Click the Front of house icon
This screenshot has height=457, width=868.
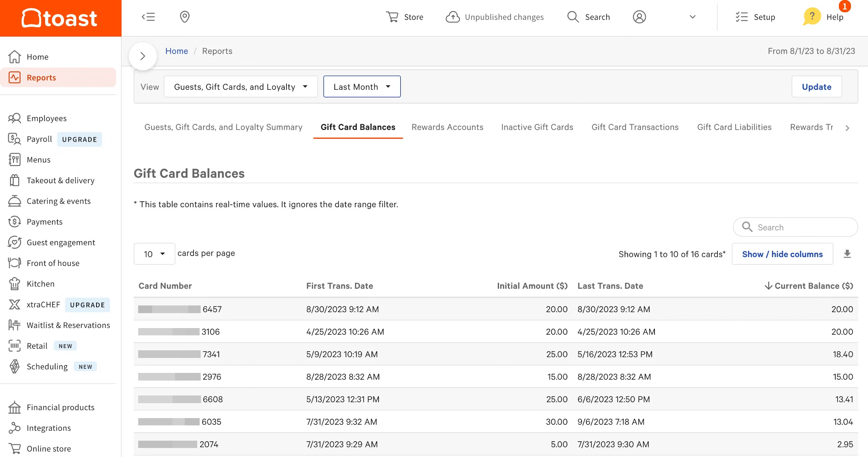[15, 263]
